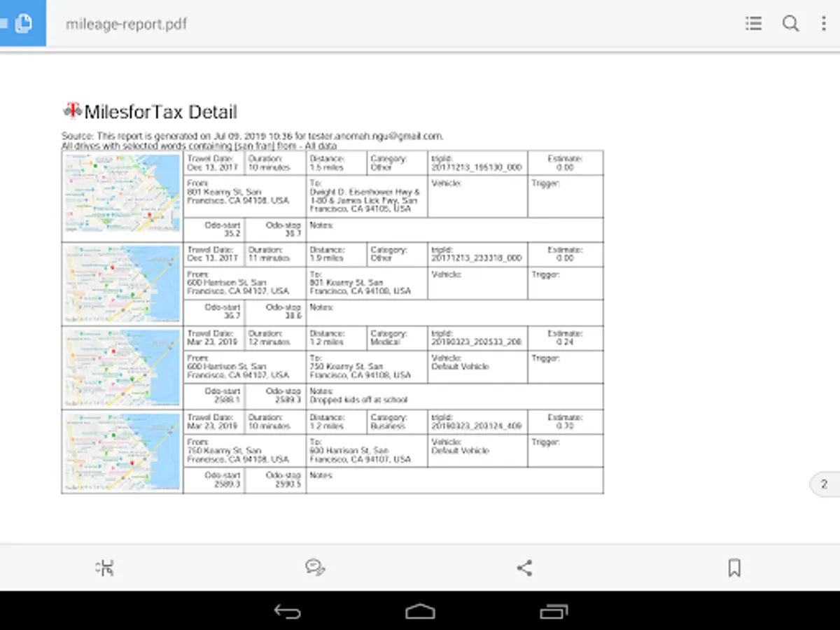Screen dimensions: 840x630
Task: Tap the Category Medical cell
Action: (x=397, y=338)
